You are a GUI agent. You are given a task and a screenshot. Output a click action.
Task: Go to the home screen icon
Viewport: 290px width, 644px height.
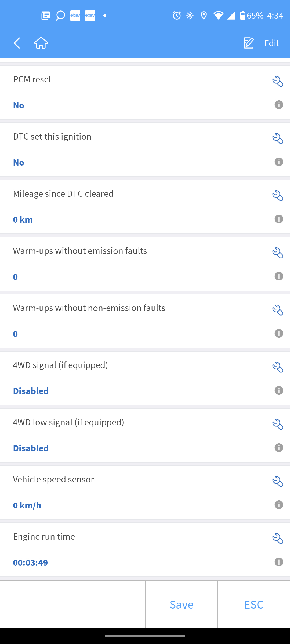[x=41, y=43]
